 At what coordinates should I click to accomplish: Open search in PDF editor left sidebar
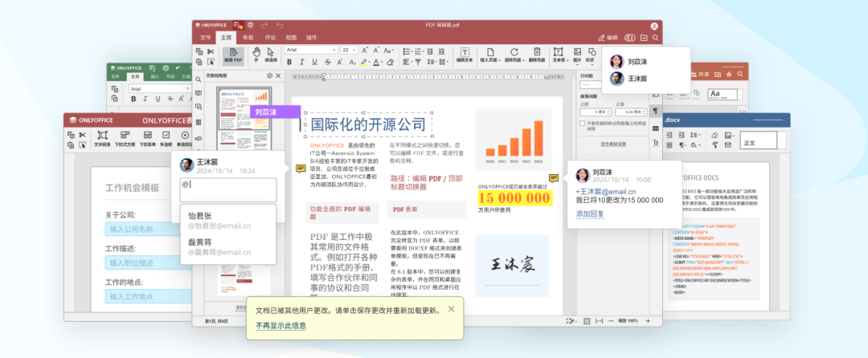click(199, 79)
